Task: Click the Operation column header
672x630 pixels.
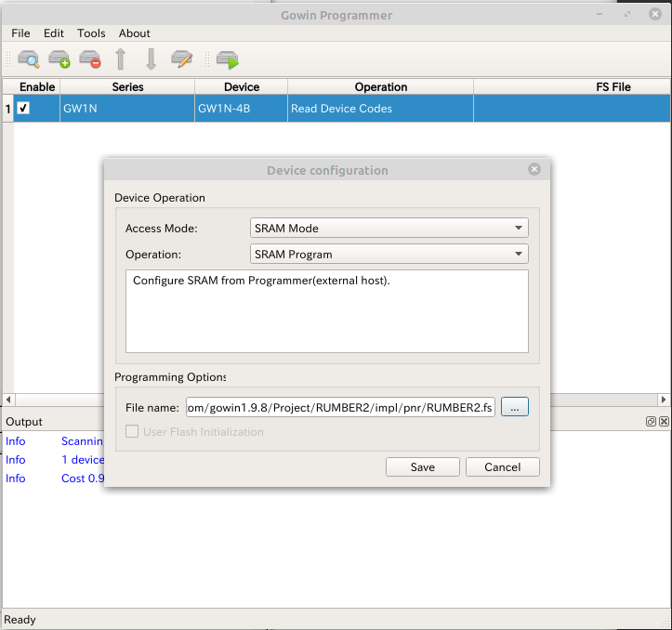Action: pos(380,86)
